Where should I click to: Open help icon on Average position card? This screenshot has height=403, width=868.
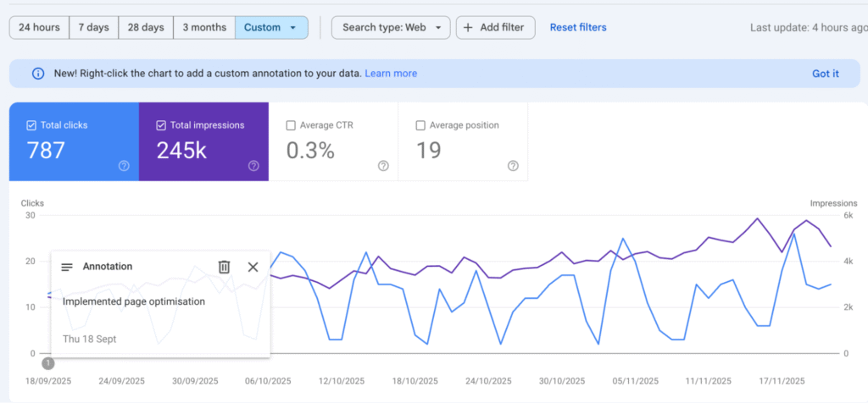coord(513,166)
